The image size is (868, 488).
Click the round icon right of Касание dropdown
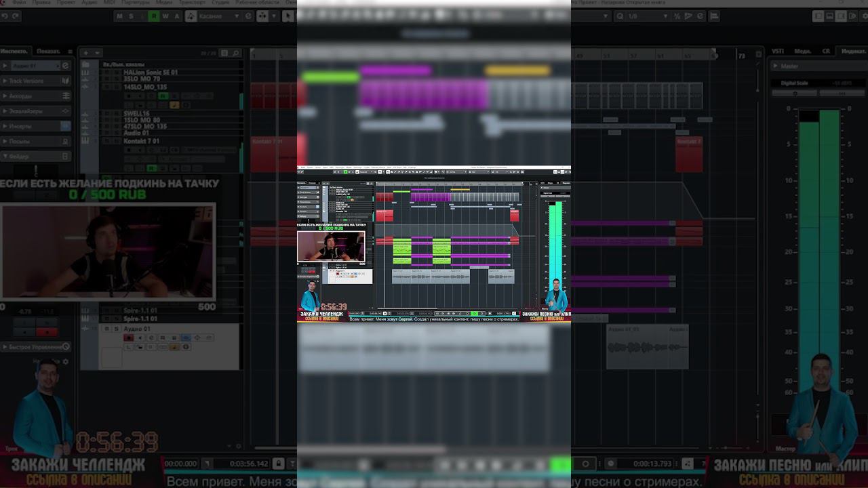click(x=248, y=16)
